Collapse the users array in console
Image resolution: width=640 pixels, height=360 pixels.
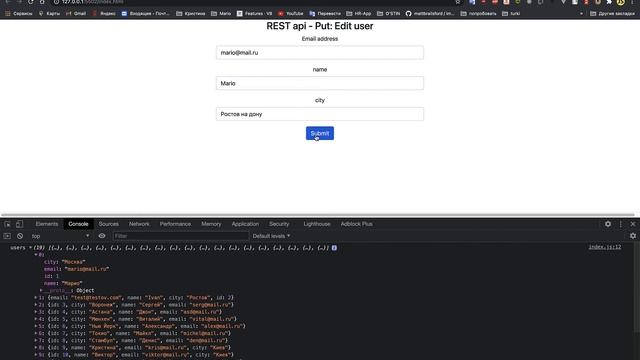click(30, 248)
